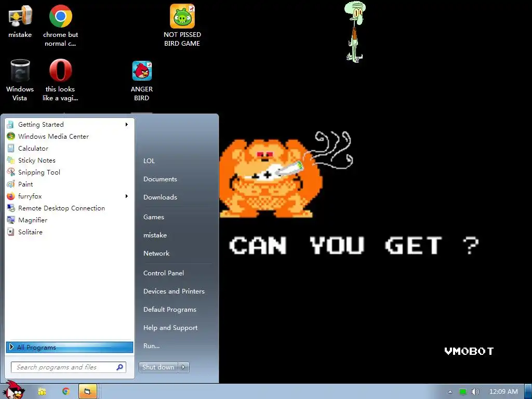The height and width of the screenshot is (399, 532).
Task: Expand the furryfox jump list arrow
Action: [127, 196]
